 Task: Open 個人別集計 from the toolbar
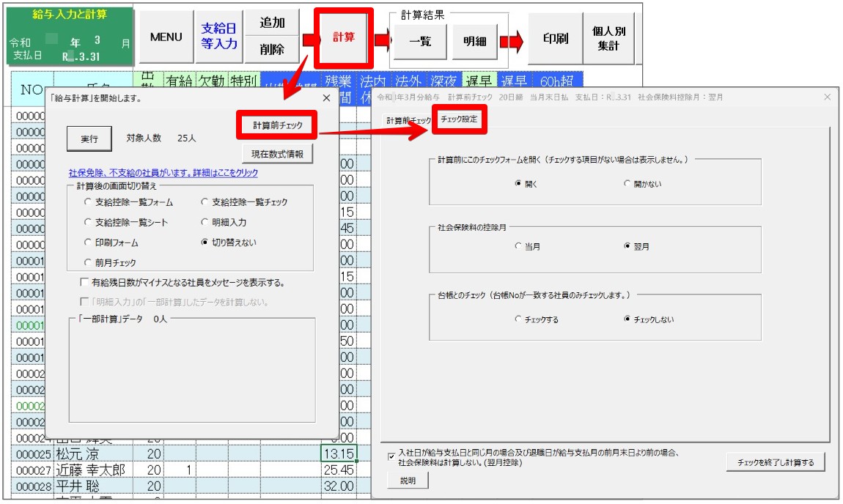pyautogui.click(x=609, y=37)
